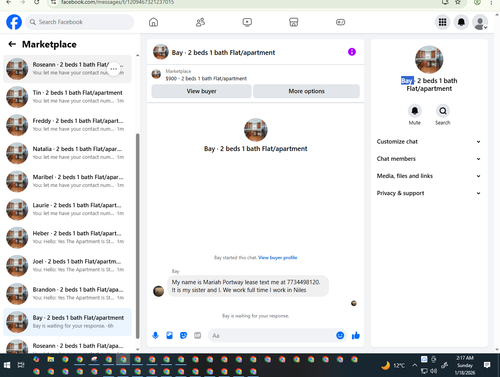Open the Brandon conversation

67,294
